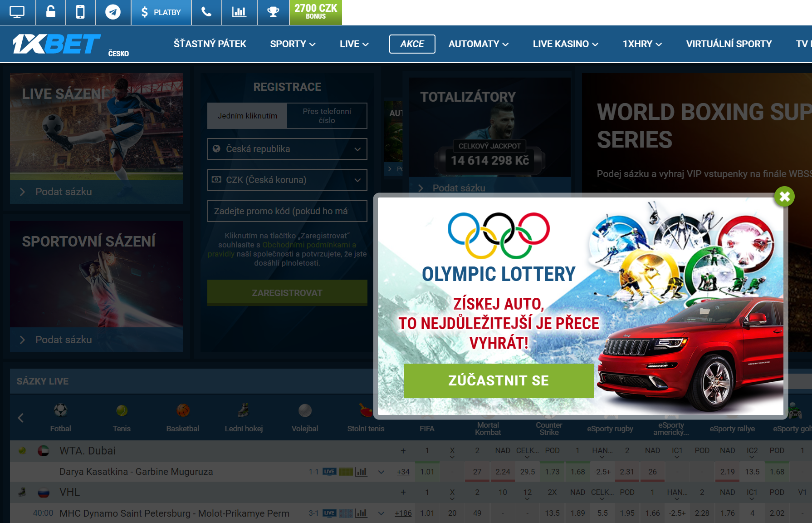The height and width of the screenshot is (523, 812).
Task: Expand WTA. Dubai with plus icon
Action: click(403, 451)
